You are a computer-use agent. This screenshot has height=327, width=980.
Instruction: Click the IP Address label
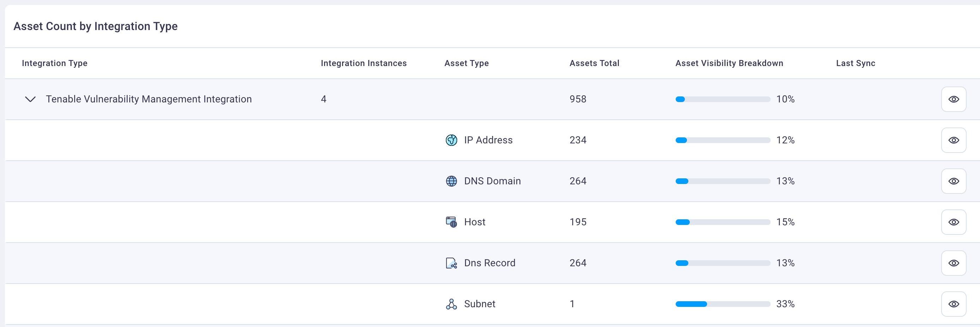click(488, 140)
